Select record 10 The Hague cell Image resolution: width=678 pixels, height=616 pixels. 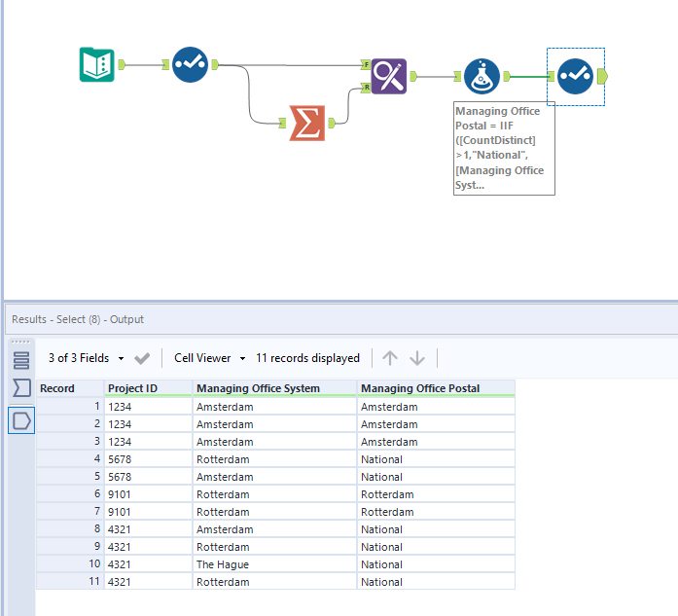pyautogui.click(x=274, y=564)
